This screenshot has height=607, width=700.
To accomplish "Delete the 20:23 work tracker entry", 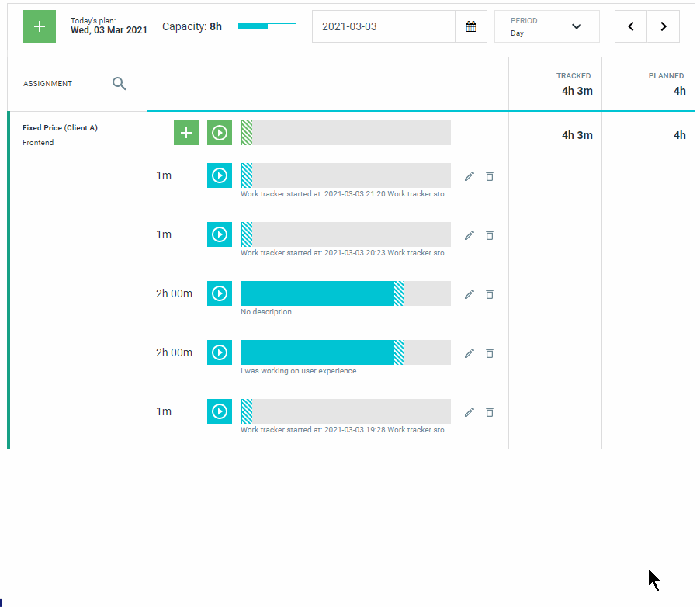I will [x=489, y=235].
